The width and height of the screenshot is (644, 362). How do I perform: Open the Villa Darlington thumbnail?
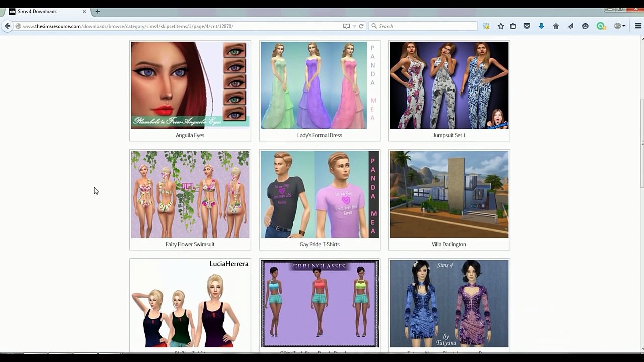(x=449, y=194)
